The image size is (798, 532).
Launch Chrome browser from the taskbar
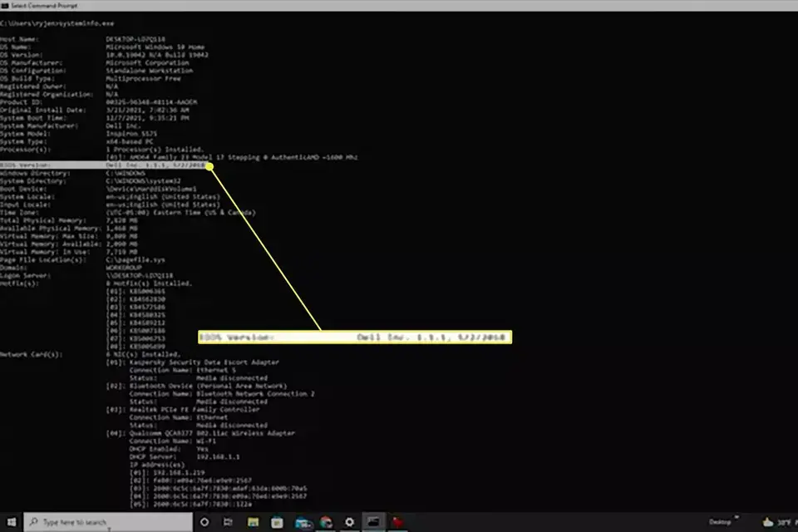pyautogui.click(x=326, y=522)
